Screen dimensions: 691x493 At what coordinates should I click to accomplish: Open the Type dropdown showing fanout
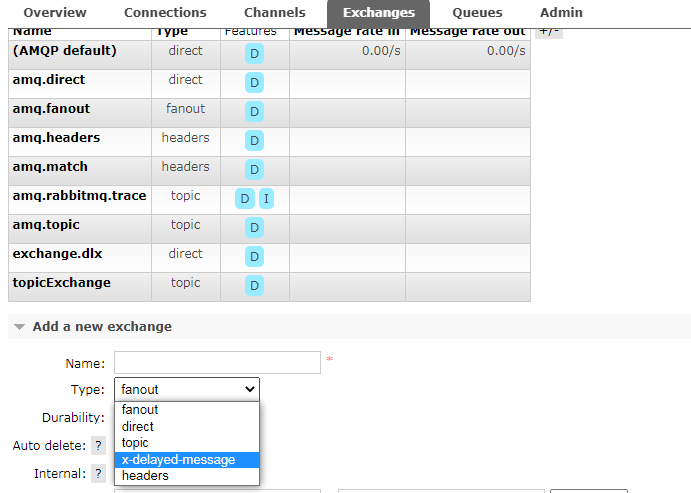186,389
